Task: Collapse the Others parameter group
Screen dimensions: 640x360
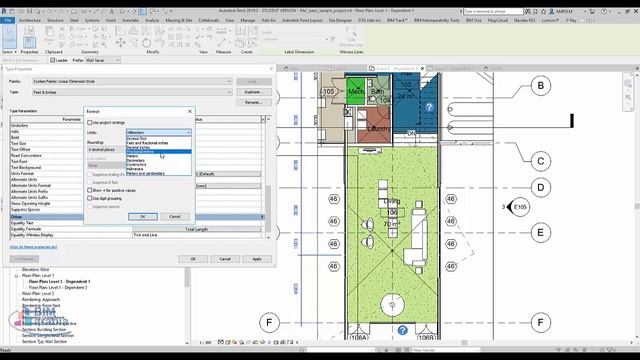Action: click(x=262, y=217)
